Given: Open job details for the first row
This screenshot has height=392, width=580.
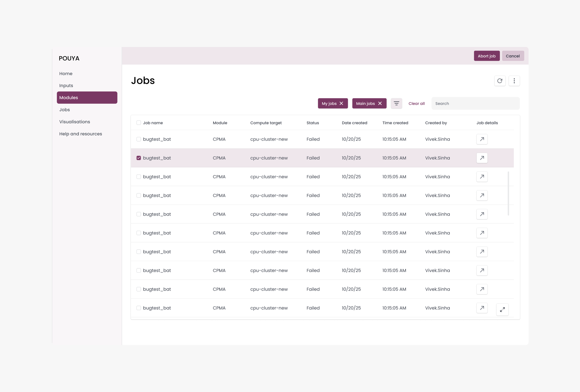Looking at the screenshot, I should pos(482,139).
